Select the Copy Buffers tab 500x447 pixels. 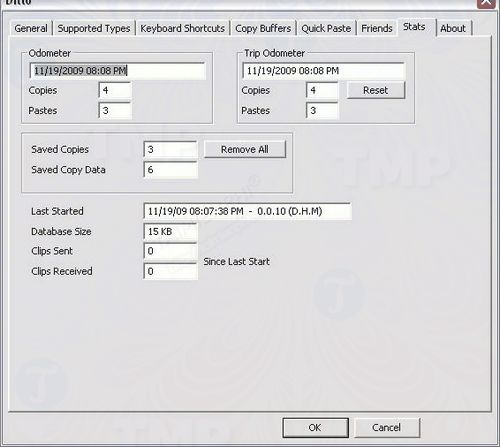click(x=263, y=28)
